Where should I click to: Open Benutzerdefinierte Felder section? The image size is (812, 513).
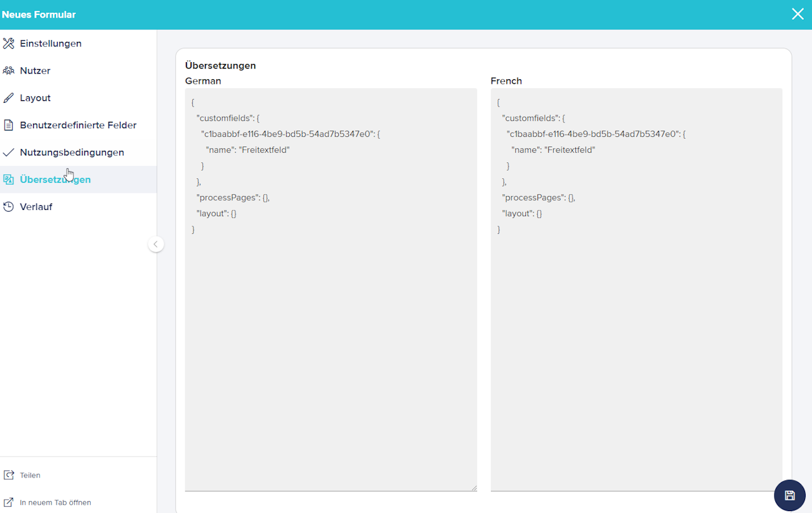coord(78,126)
